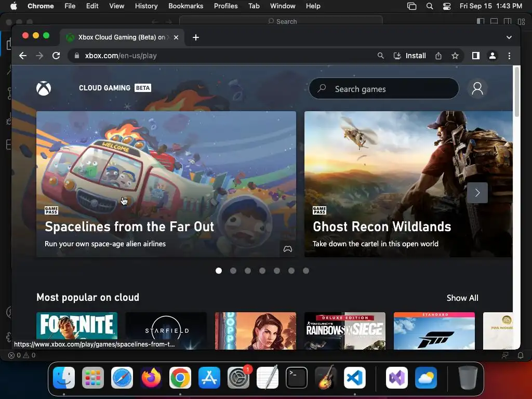This screenshot has height=399, width=532.
Task: Open Control Center in menu bar
Action: click(447, 6)
